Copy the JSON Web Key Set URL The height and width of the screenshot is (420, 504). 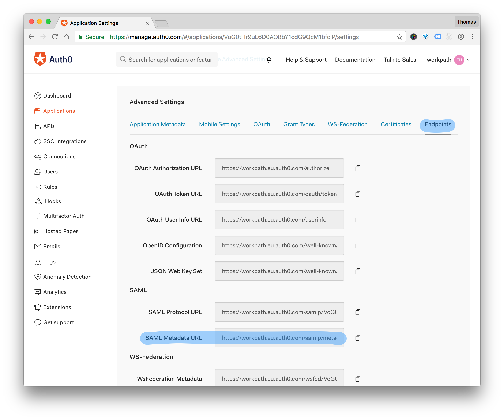[x=358, y=271]
